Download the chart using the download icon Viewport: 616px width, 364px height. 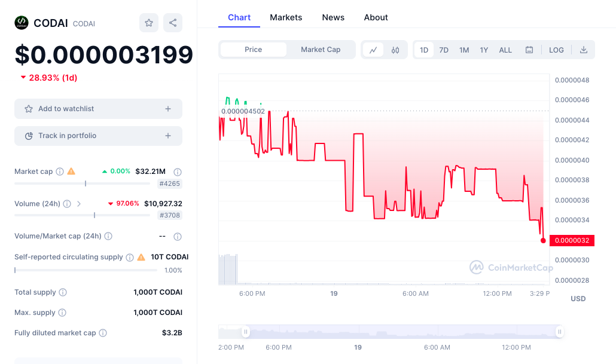tap(583, 50)
